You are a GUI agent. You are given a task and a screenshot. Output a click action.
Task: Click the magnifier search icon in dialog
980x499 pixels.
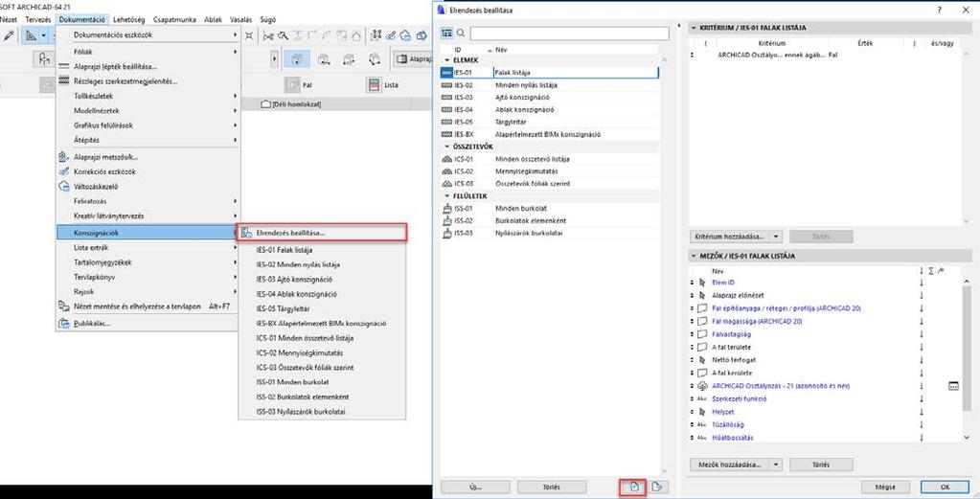pos(461,34)
